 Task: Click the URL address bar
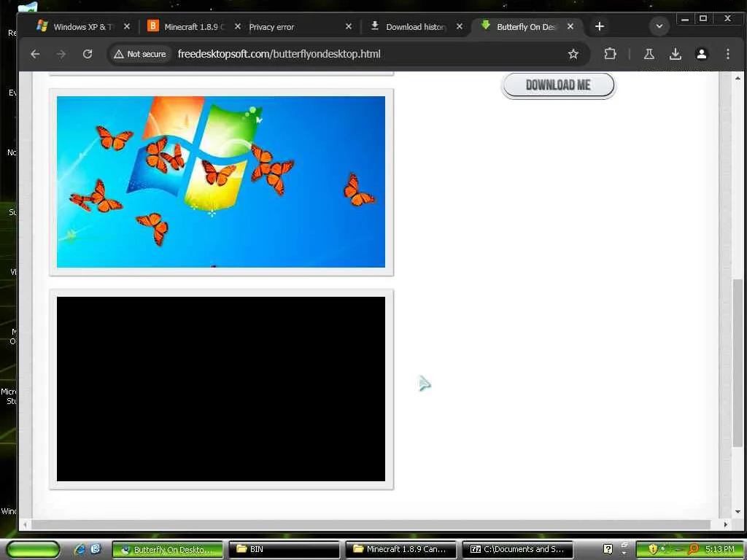[x=279, y=54]
